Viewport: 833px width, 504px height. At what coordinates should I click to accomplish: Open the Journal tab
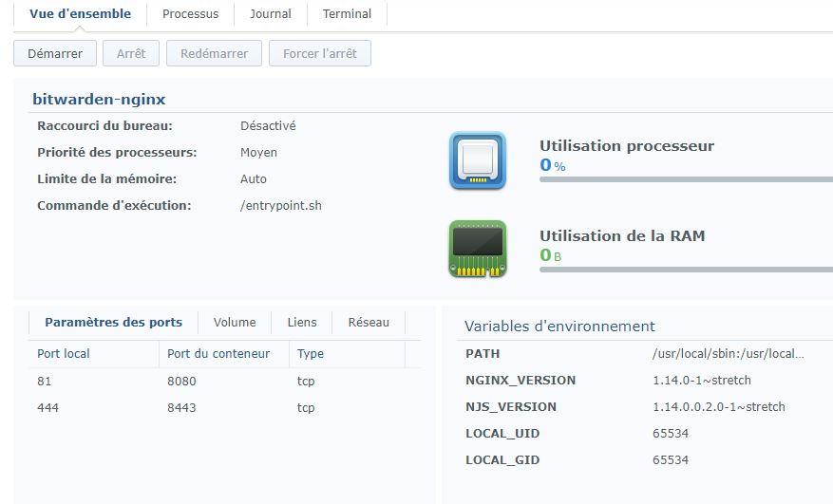[271, 14]
